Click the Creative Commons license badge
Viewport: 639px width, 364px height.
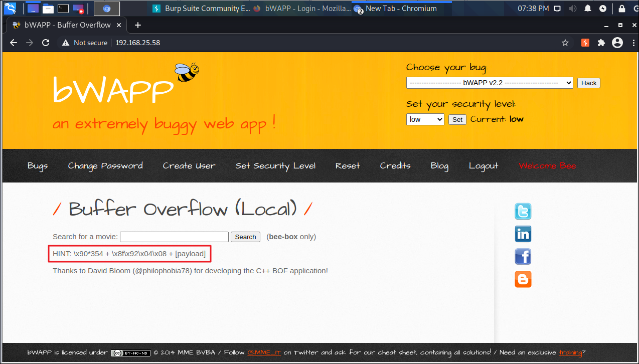130,352
